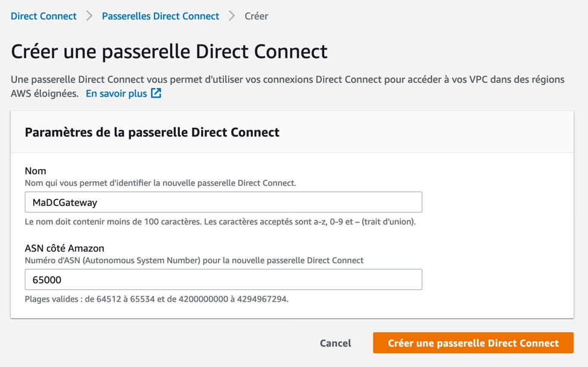The width and height of the screenshot is (588, 367).
Task: Click Paramètres de la passerelle panel header
Action: pyautogui.click(x=152, y=132)
